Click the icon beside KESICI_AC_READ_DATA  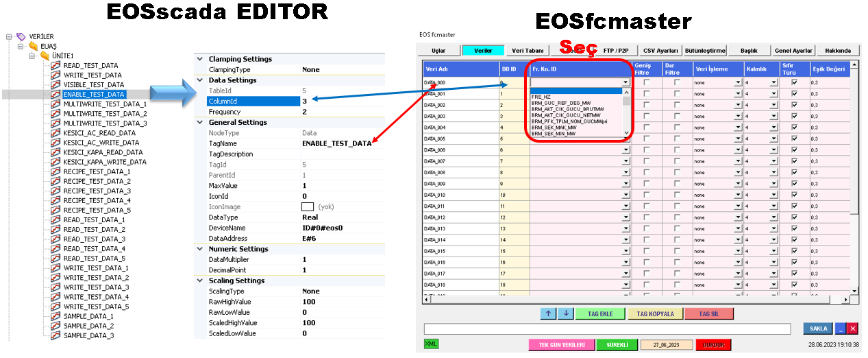tap(56, 133)
